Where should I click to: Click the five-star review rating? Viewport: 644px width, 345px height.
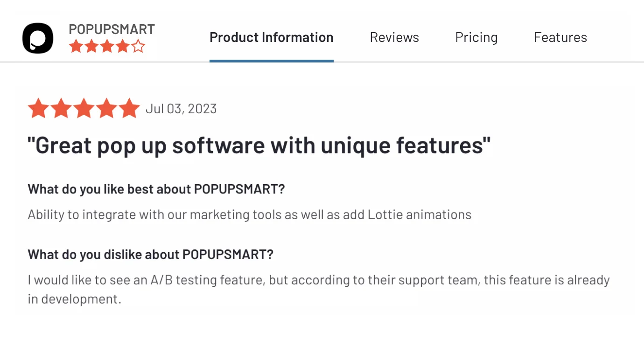click(84, 108)
